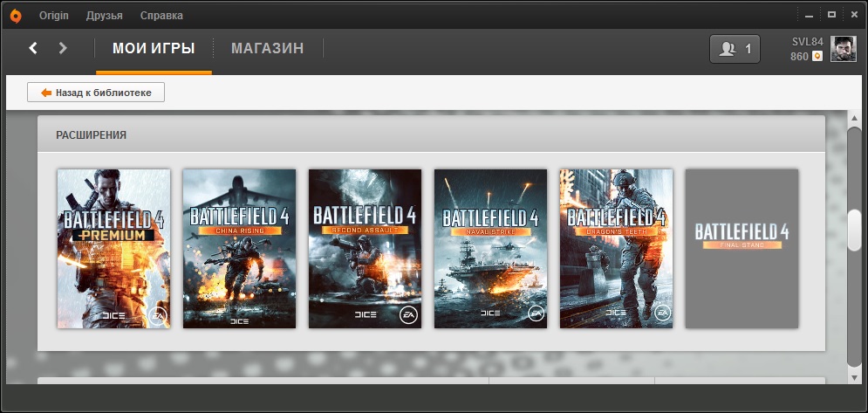Image resolution: width=868 pixels, height=413 pixels.
Task: Click the Origin points coin icon
Action: pyautogui.click(x=817, y=56)
